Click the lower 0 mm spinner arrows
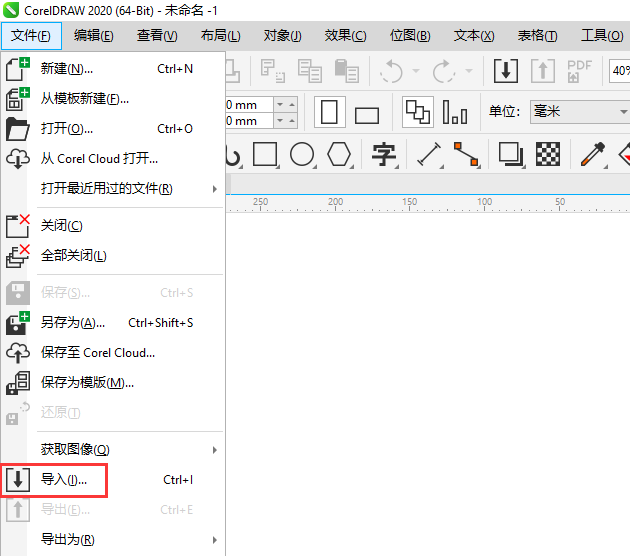630x556 pixels. point(286,121)
